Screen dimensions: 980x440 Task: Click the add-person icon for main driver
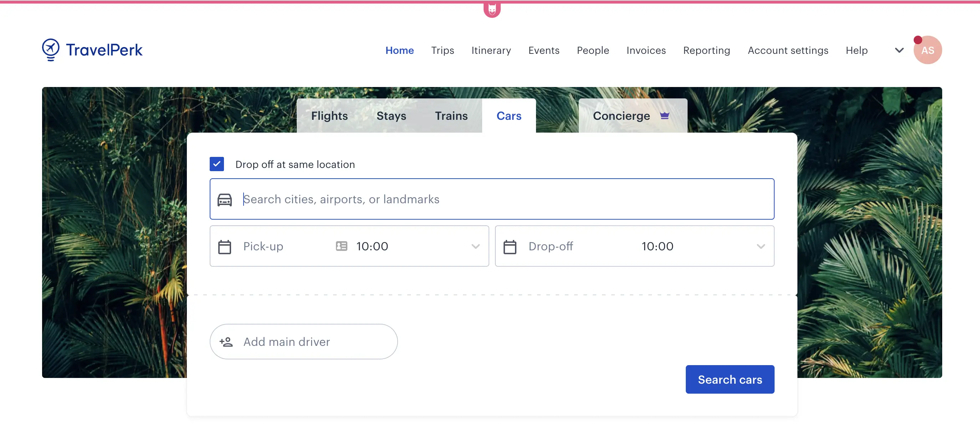point(226,342)
